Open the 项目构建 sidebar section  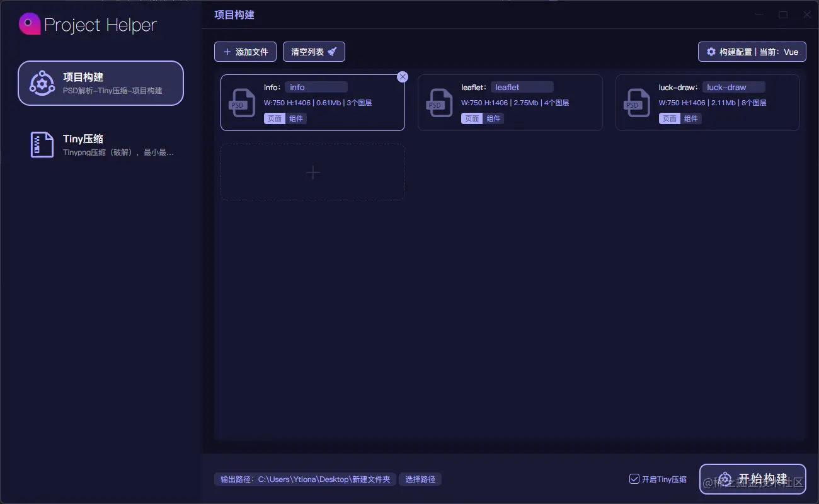[101, 83]
